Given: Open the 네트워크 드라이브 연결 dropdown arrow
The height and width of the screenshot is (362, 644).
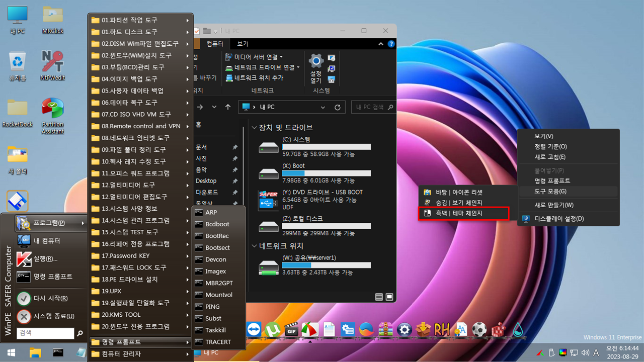Looking at the screenshot, I should [298, 67].
